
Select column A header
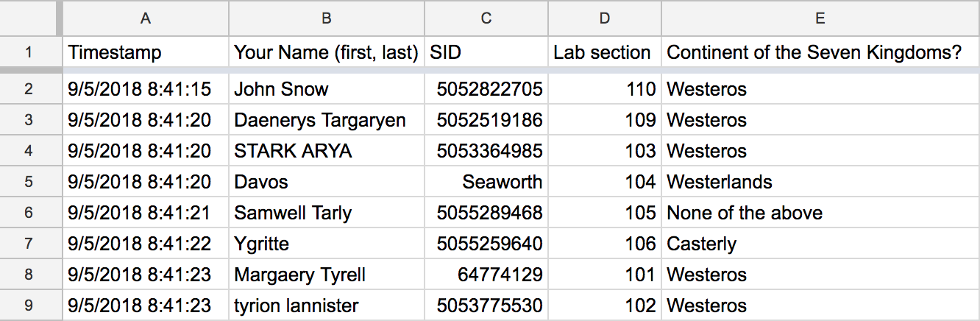146,18
